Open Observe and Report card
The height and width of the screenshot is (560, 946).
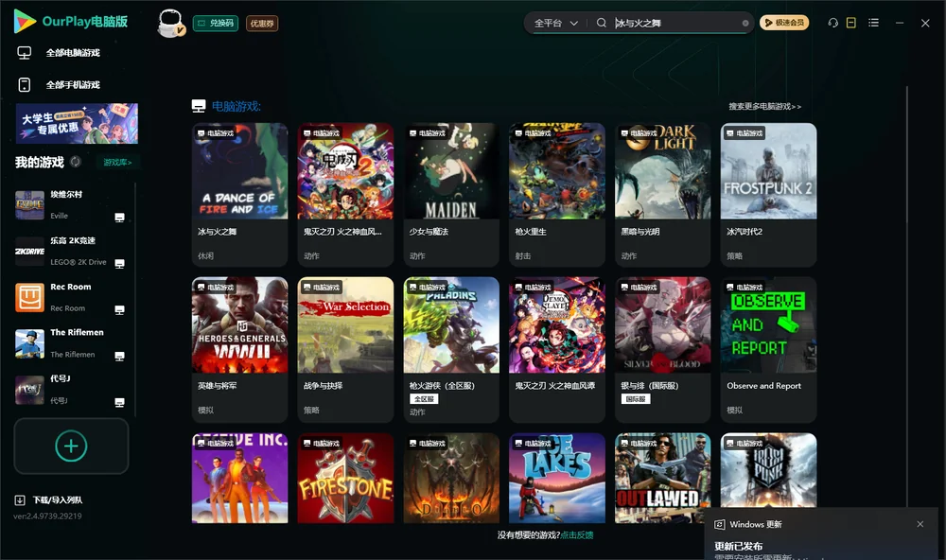point(768,349)
